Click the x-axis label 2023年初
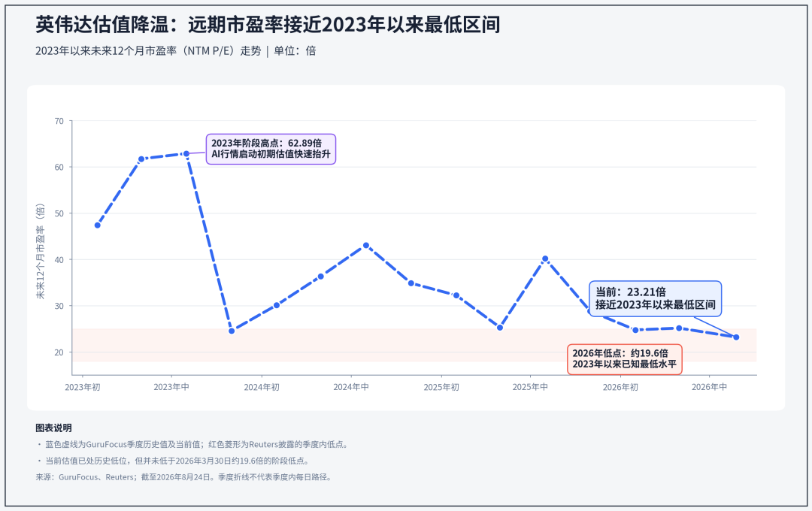Screen dimensions: 812x511 (x=83, y=387)
